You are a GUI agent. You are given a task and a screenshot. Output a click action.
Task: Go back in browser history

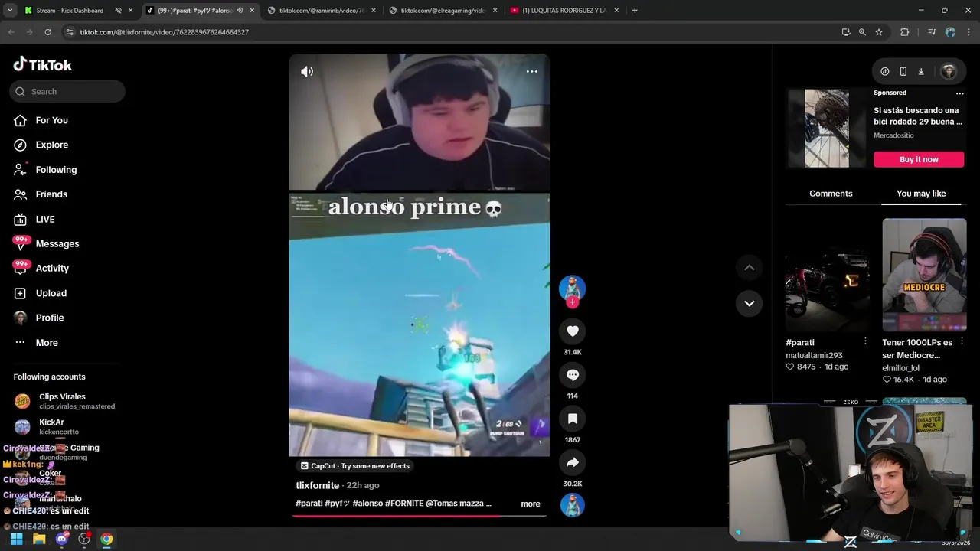tap(11, 32)
